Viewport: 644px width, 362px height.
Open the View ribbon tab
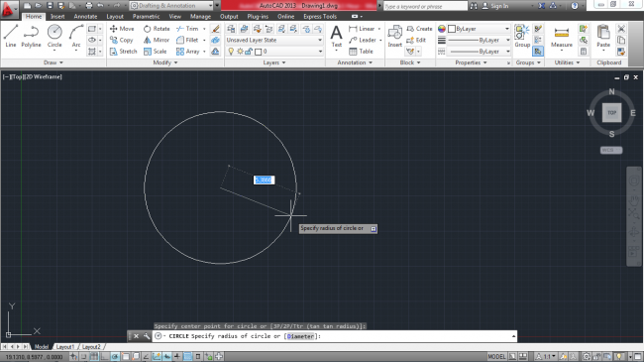175,17
